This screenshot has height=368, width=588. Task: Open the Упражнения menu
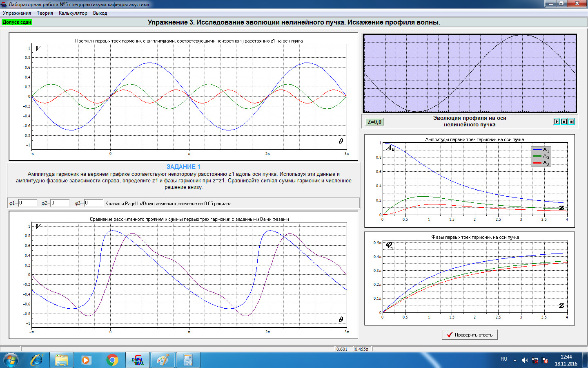17,13
